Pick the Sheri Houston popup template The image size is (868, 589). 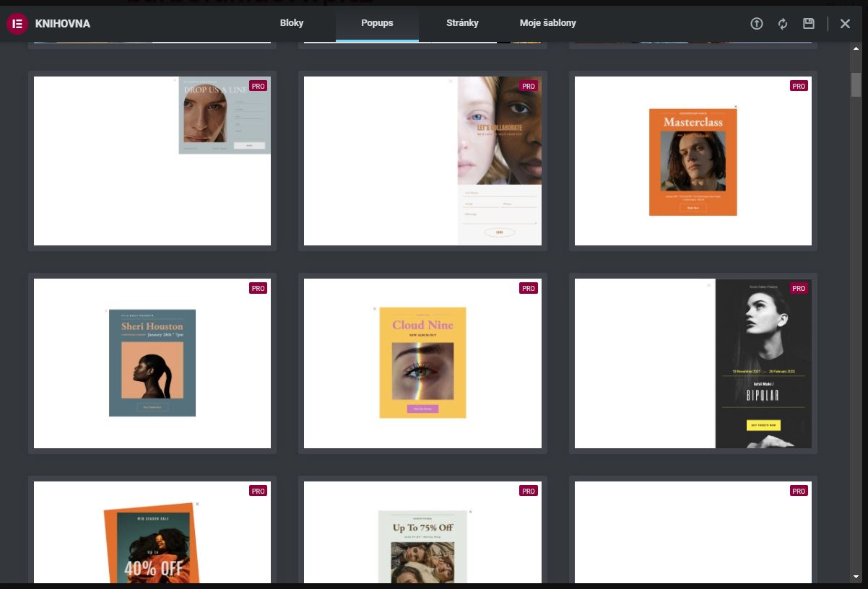[152, 363]
